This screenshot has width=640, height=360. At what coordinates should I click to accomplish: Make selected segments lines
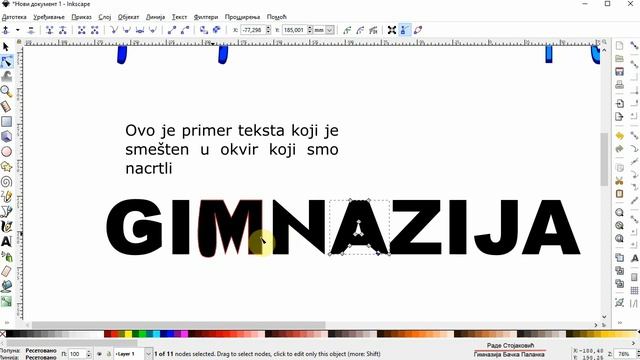[x=172, y=30]
